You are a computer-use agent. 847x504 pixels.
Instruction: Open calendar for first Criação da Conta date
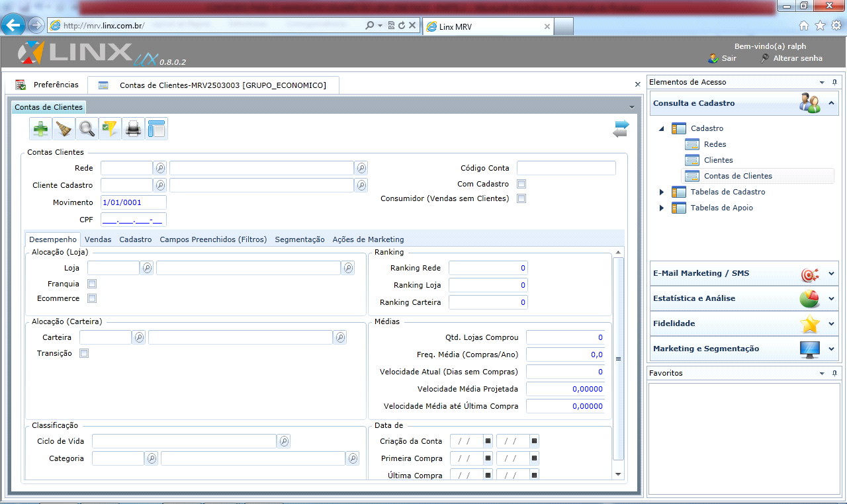488,441
